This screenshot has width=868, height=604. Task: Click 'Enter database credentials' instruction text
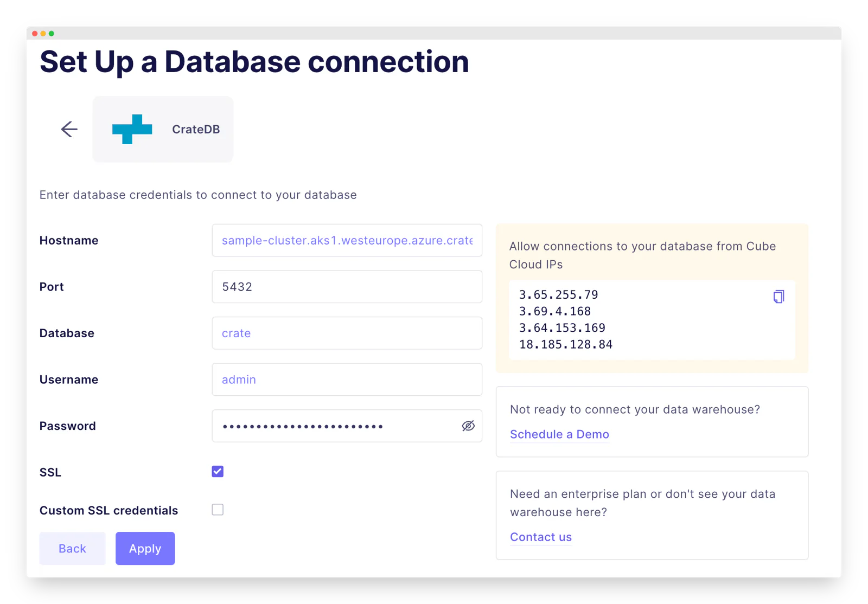[198, 195]
